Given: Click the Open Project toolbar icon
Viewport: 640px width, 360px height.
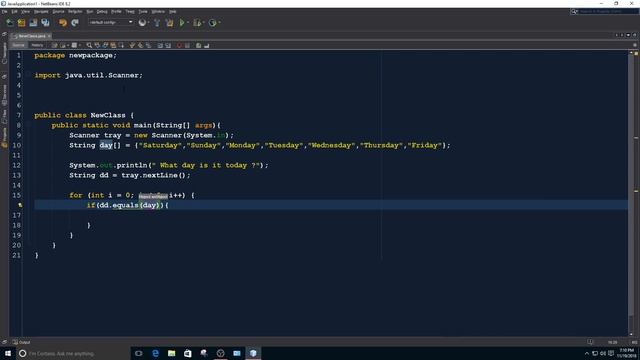Looking at the screenshot, I should click(x=33, y=23).
